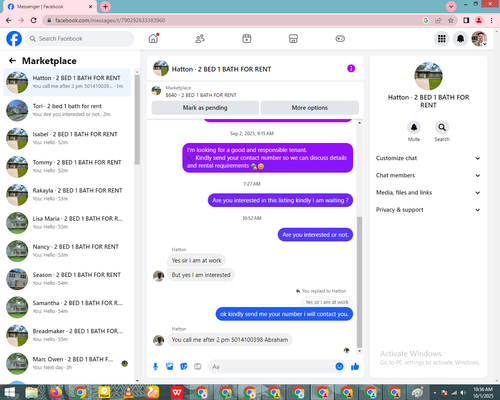Screen dimensions: 500x400
Task: Choose a GIF from the composer
Action: [198, 367]
